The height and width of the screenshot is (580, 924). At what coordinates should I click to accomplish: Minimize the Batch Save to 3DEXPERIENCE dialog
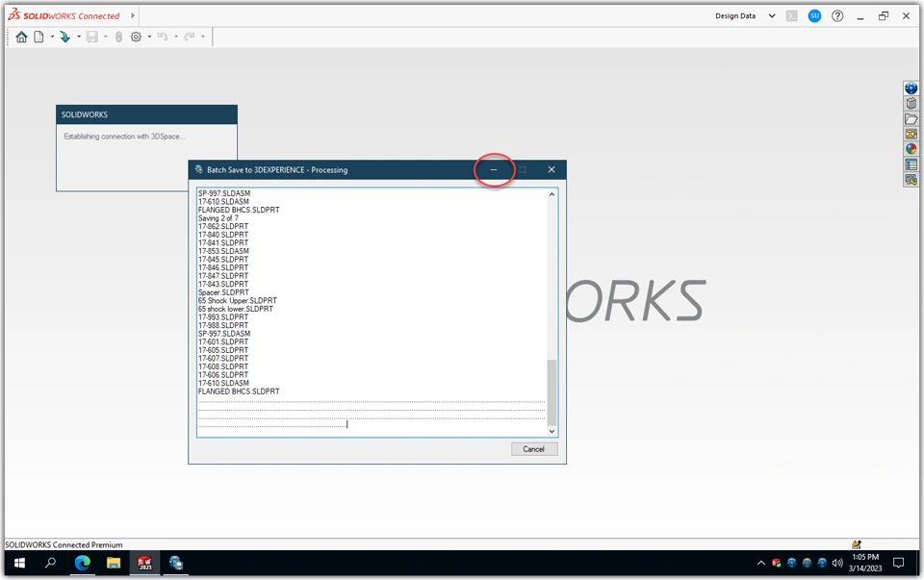(x=494, y=169)
